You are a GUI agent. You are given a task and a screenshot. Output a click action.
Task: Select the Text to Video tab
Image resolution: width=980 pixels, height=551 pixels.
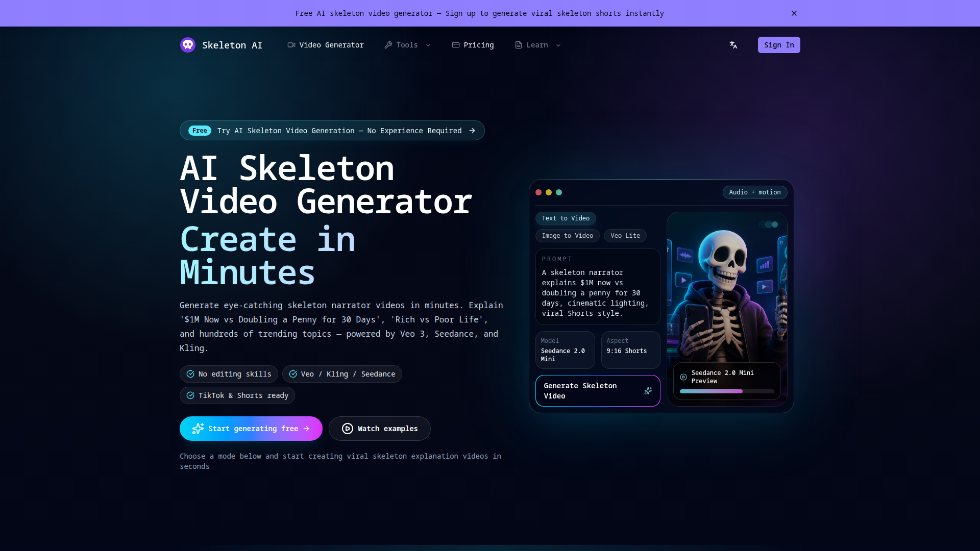coord(566,218)
